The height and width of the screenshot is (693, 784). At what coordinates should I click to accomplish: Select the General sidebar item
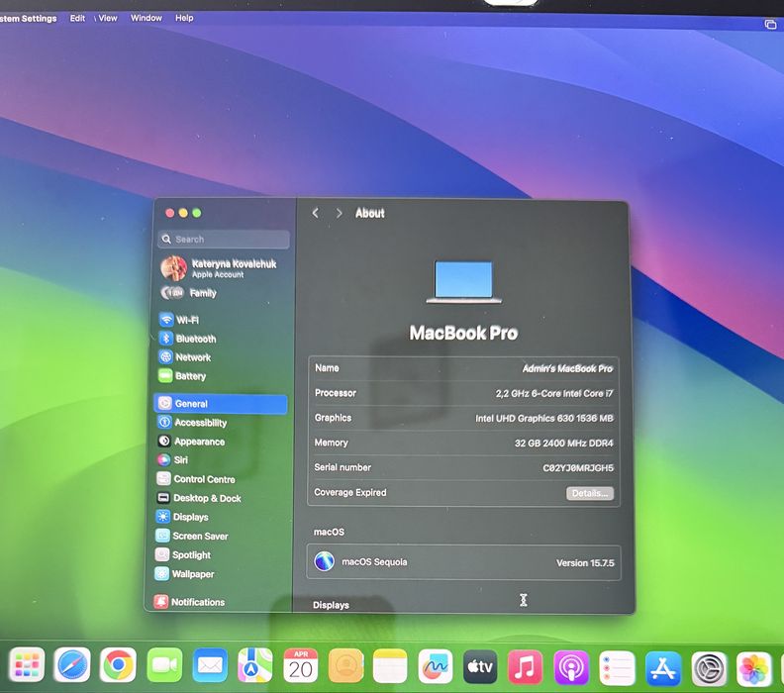pos(221,404)
